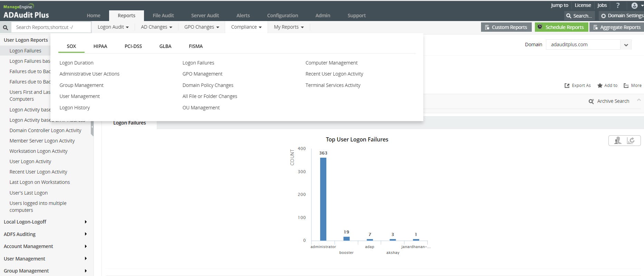The height and width of the screenshot is (276, 644).
Task: Open Logon History report link
Action: 75,108
